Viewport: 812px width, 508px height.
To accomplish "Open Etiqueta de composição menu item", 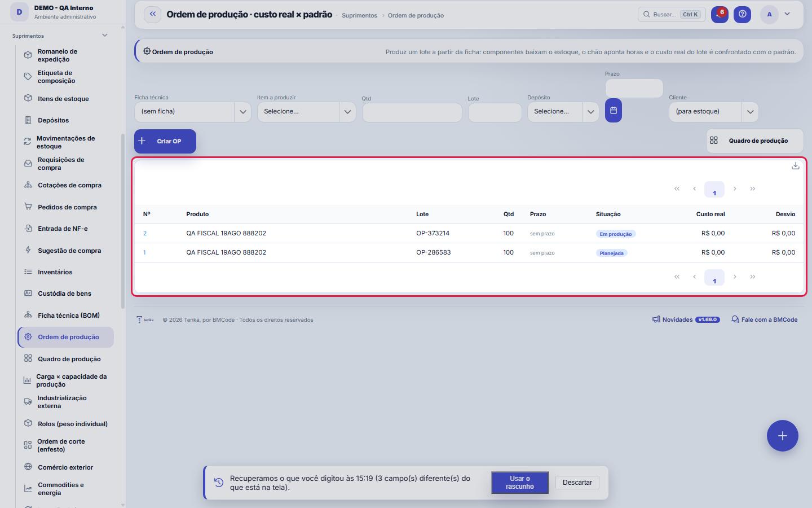I will 66,77.
